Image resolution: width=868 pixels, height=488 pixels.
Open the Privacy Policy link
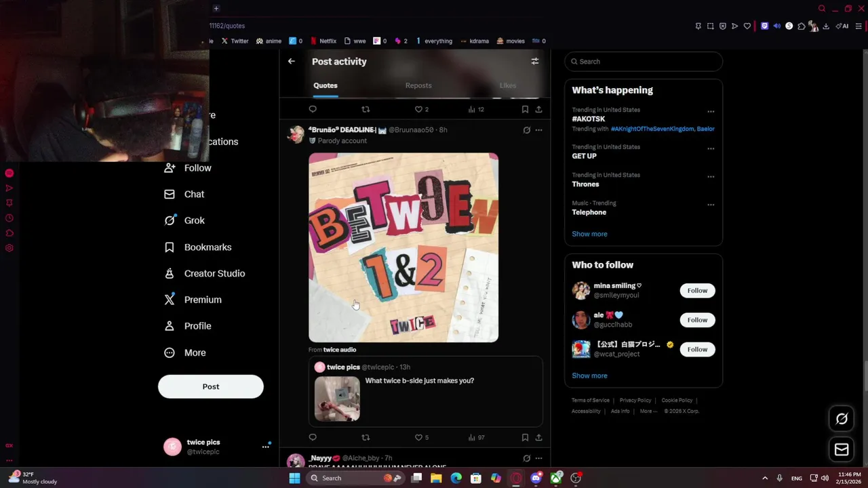[635, 401]
